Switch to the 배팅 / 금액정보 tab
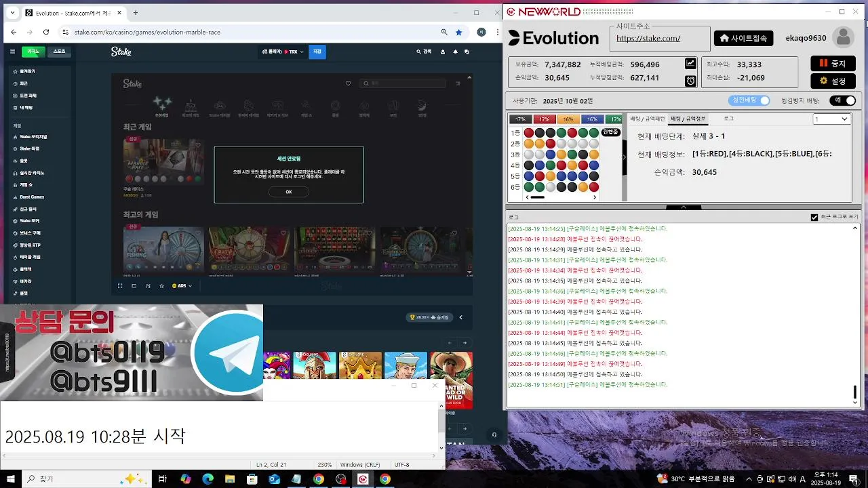 (688, 119)
